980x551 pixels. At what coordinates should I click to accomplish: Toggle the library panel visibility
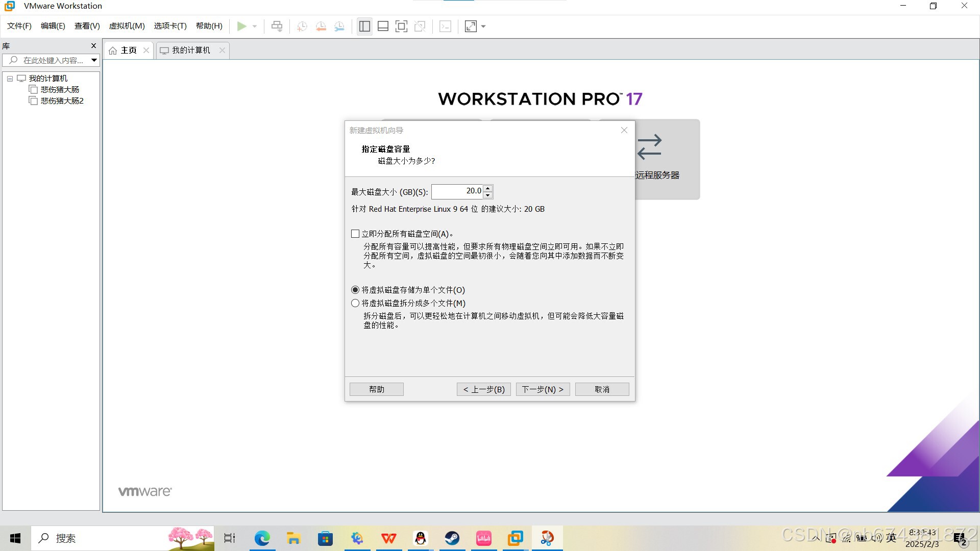click(364, 26)
